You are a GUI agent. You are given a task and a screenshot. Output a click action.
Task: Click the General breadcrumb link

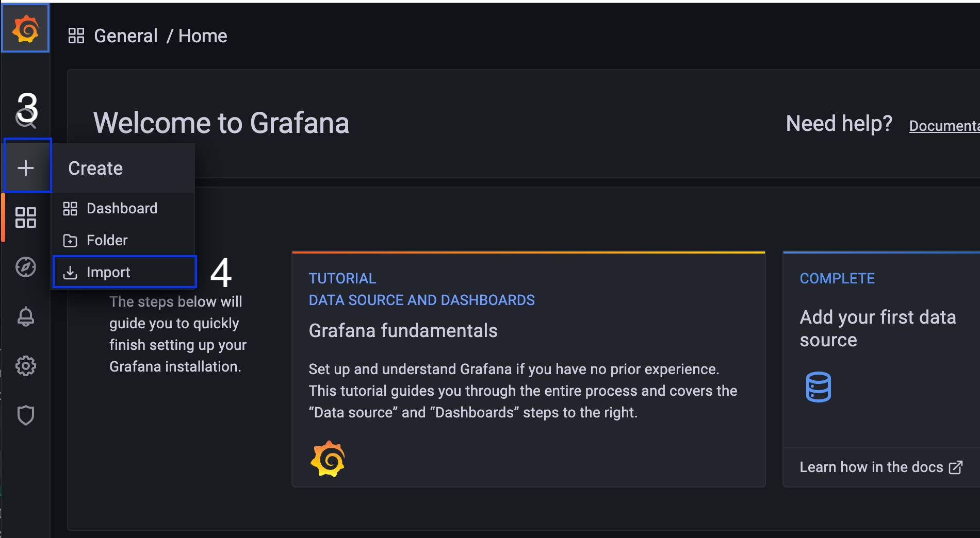coord(126,36)
